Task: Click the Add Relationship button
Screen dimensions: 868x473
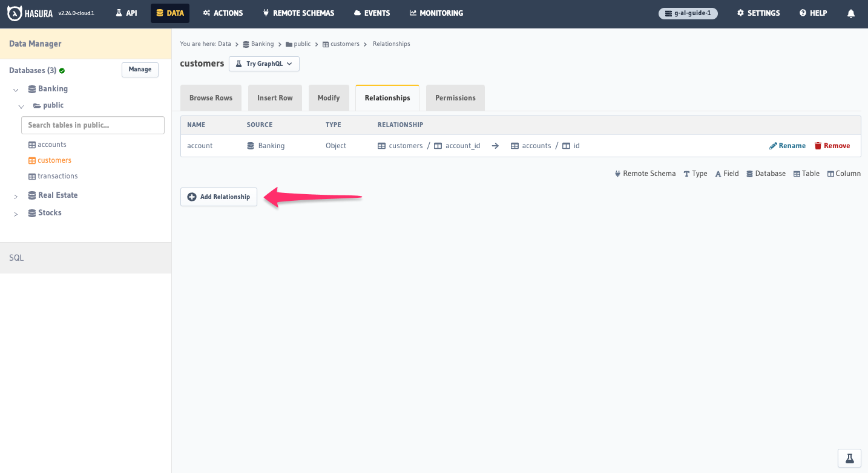Action: [x=219, y=197]
